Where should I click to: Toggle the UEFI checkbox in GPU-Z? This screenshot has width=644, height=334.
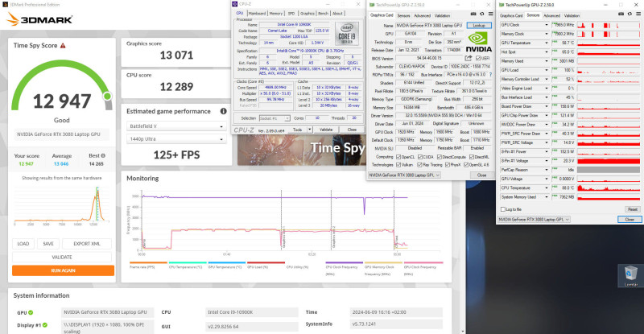[478, 58]
